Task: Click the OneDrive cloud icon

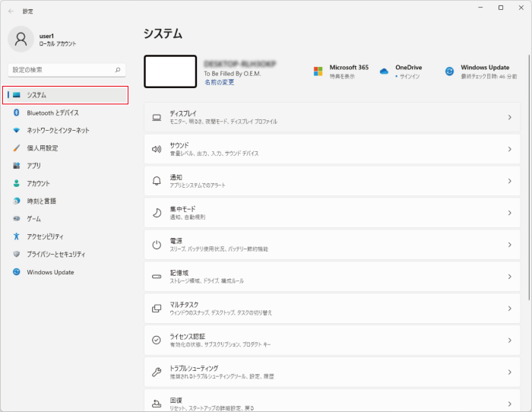Action: pos(384,71)
